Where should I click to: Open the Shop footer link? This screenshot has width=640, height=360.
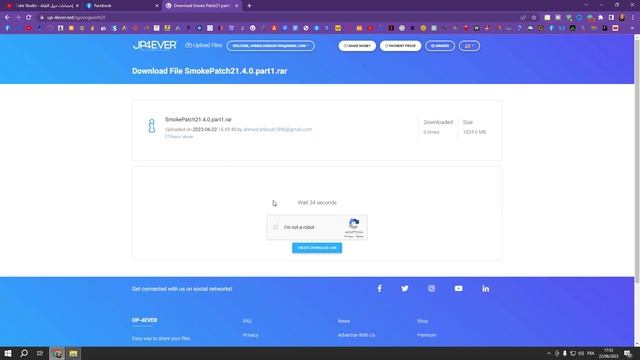pos(422,321)
